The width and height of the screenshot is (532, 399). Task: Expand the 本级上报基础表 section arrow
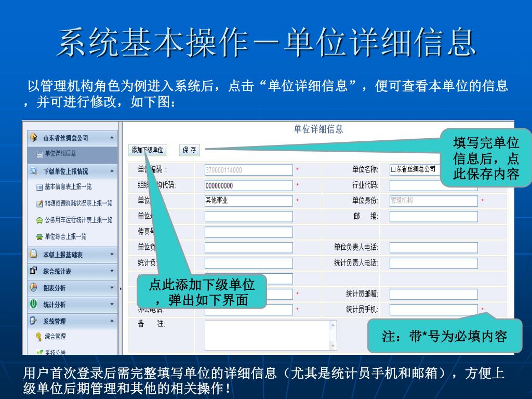coord(112,254)
